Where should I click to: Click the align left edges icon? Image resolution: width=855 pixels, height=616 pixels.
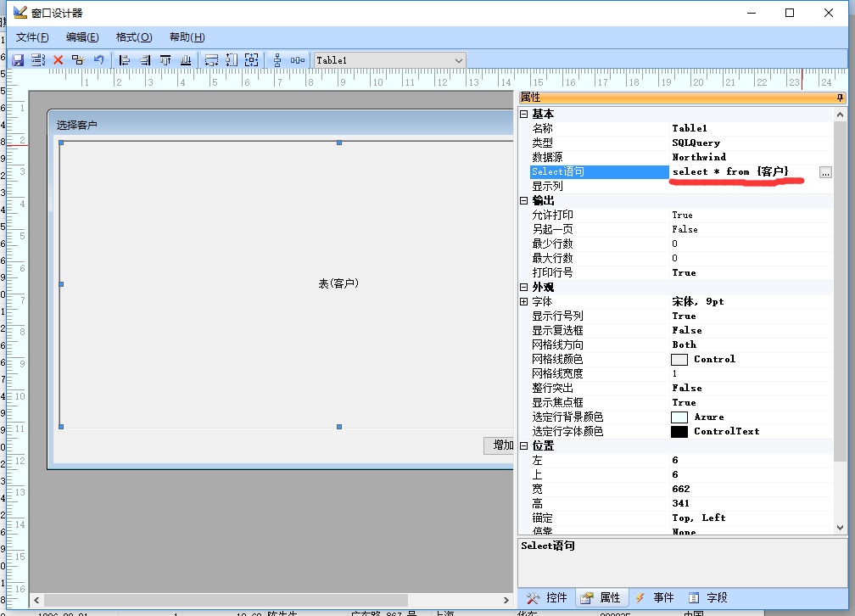click(x=125, y=60)
